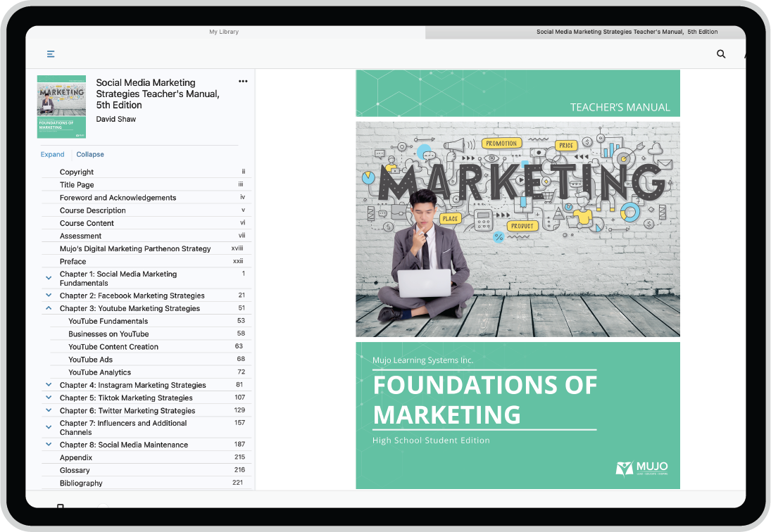This screenshot has height=532, width=771.
Task: Click the book title in sidebar header
Action: click(x=158, y=94)
